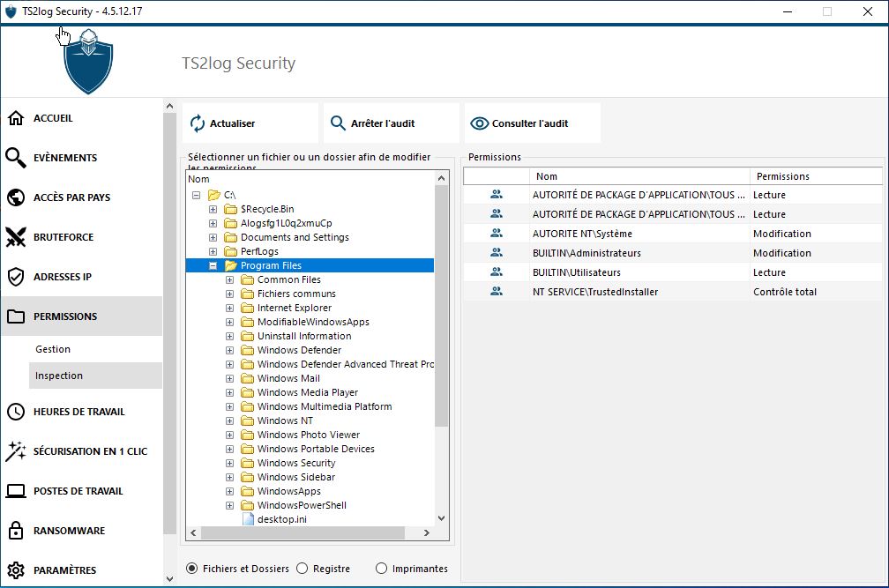Click the refresh arrows icon on Actualiser
This screenshot has width=889, height=588.
pos(198,123)
